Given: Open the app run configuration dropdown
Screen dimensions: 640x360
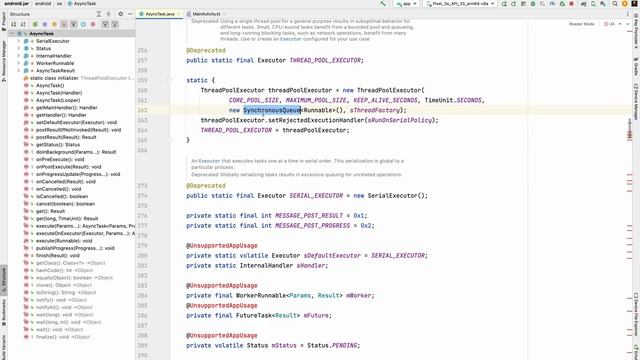Looking at the screenshot, I should (407, 4).
